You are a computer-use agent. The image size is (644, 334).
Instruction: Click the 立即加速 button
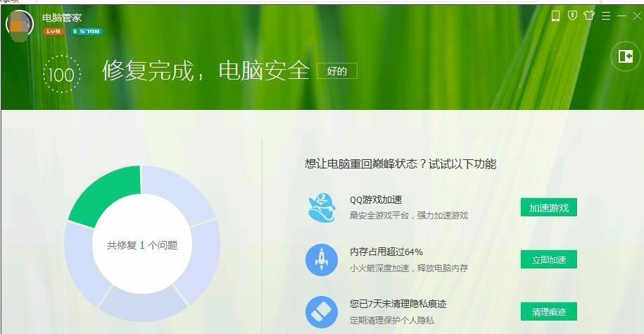(549, 259)
